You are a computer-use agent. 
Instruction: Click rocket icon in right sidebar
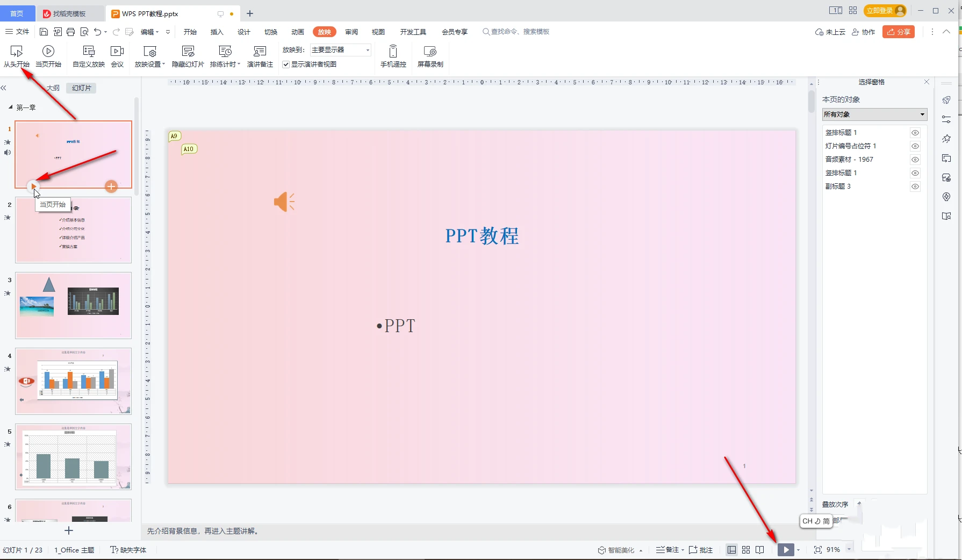[x=946, y=100]
